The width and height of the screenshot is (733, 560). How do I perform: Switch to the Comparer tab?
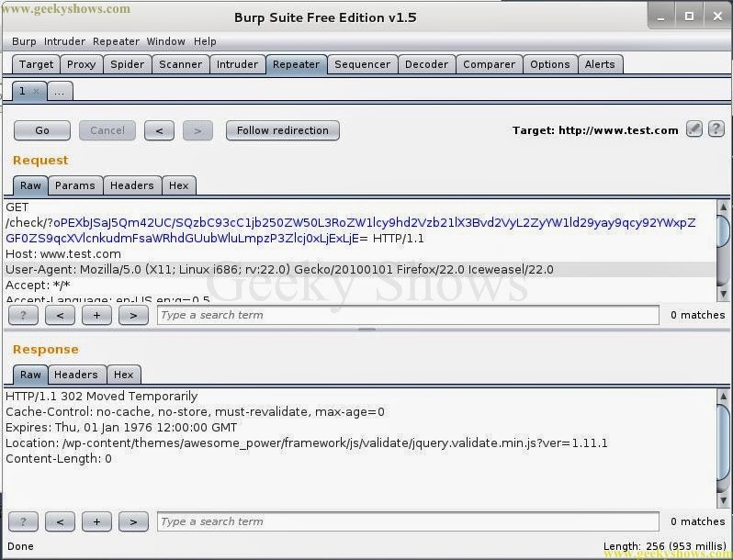coord(489,64)
